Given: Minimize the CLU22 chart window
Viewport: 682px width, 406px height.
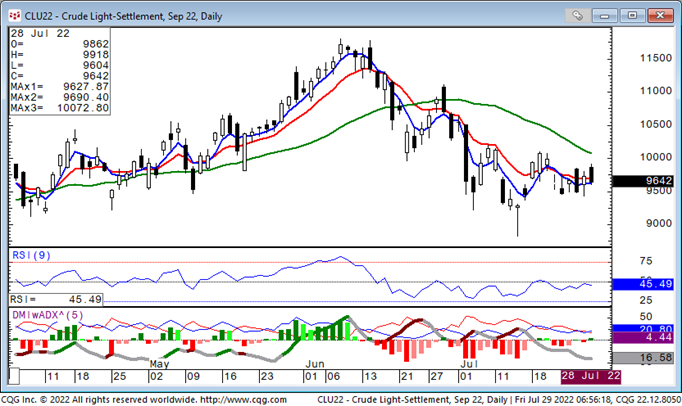Looking at the screenshot, I should [605, 16].
